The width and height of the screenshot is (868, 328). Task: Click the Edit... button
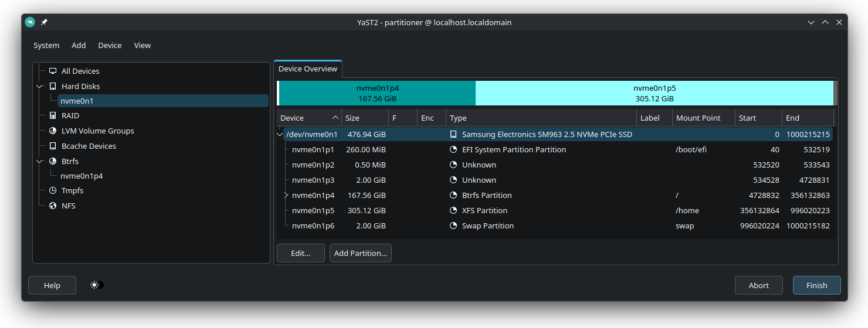click(x=301, y=253)
